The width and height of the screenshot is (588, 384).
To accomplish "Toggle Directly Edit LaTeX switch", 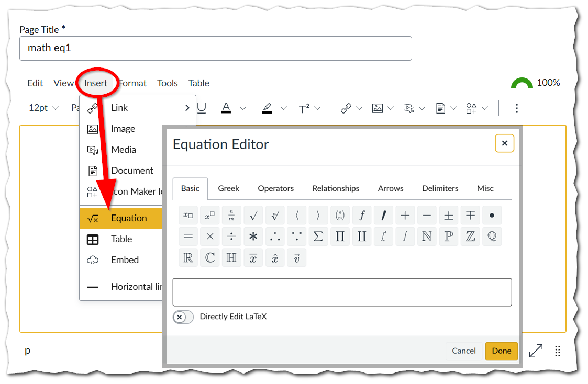I will pyautogui.click(x=183, y=317).
